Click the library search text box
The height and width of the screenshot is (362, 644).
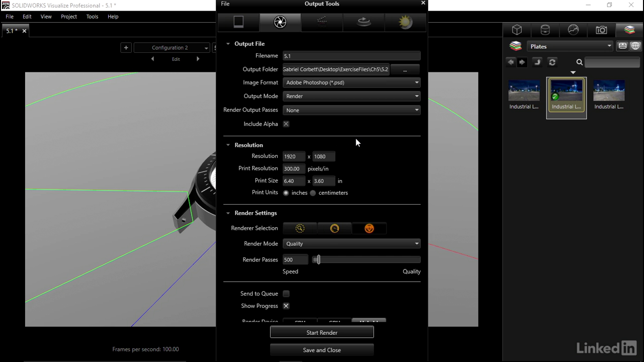tap(612, 62)
